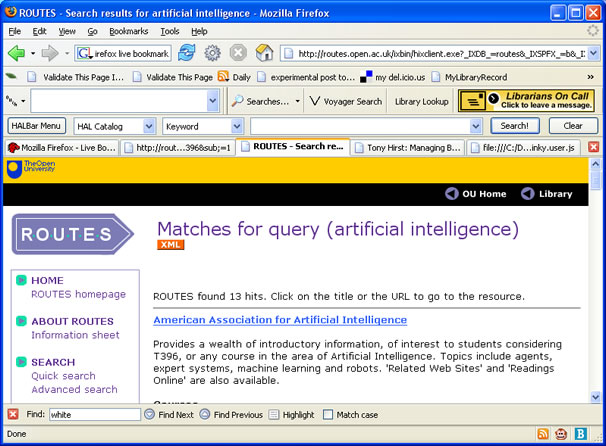The width and height of the screenshot is (606, 446).
Task: Click Library Lookup toolbar button
Action: [421, 101]
